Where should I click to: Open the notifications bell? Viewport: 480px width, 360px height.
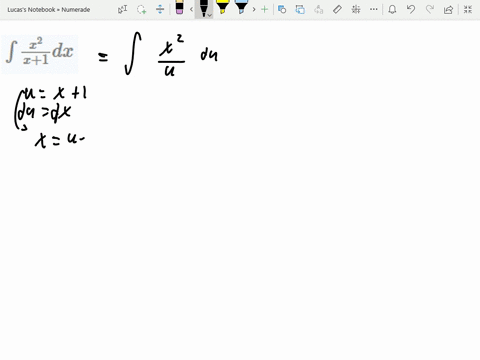tap(392, 9)
